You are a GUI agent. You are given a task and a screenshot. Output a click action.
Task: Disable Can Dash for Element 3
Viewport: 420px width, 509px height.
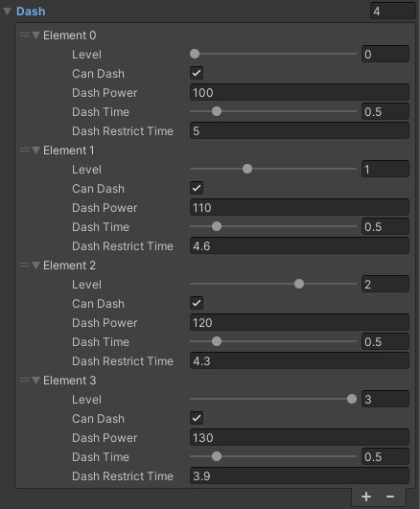(197, 418)
